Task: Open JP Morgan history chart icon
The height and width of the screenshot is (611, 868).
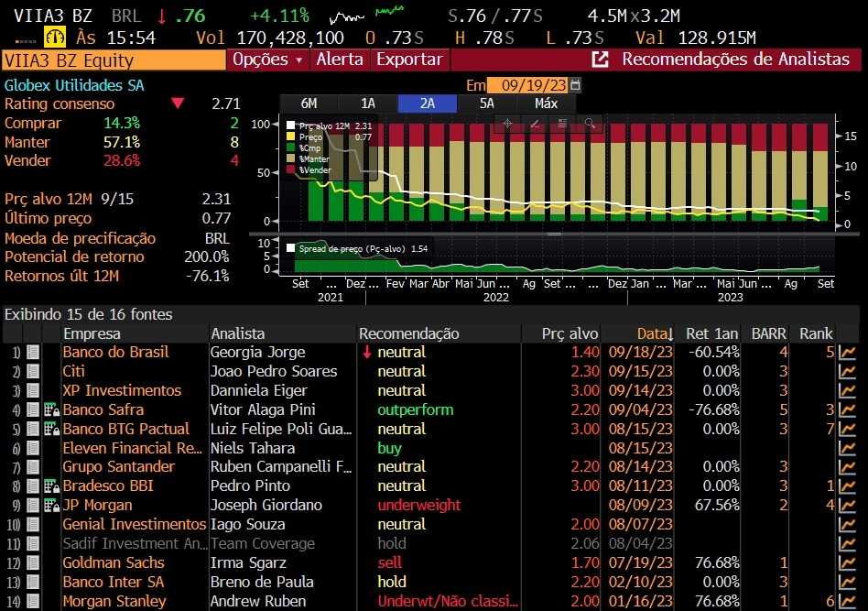Action: [x=847, y=506]
